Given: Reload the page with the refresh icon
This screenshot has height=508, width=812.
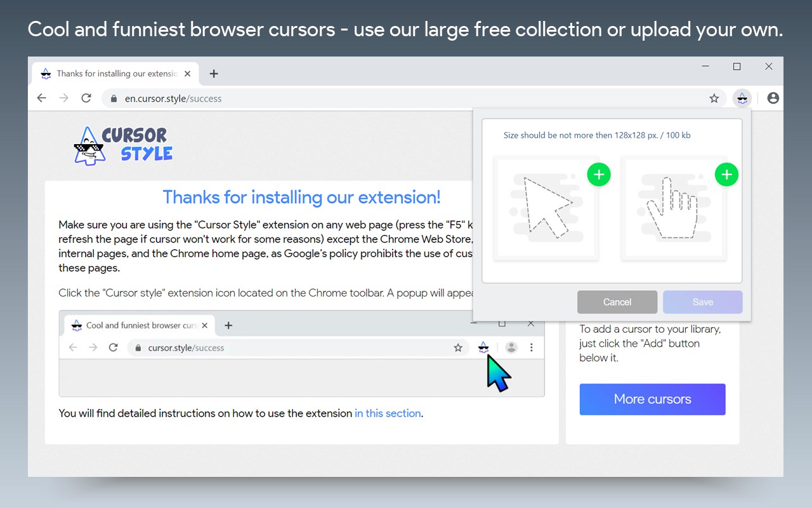Looking at the screenshot, I should coord(86,98).
